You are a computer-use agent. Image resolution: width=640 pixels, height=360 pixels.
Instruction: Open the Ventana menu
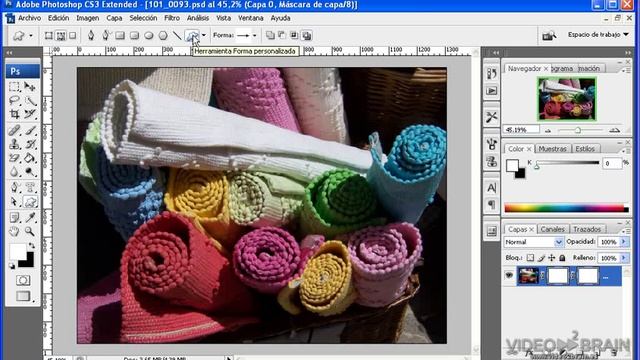[x=251, y=18]
